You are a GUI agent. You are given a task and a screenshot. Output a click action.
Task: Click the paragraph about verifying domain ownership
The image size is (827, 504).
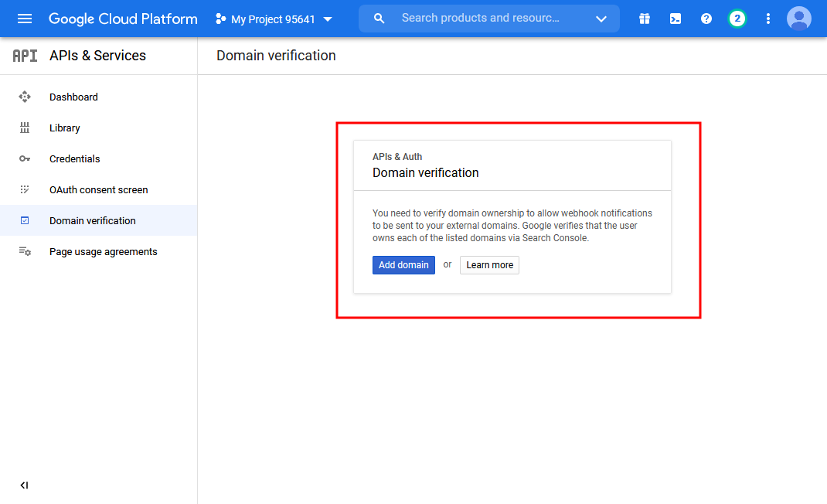[512, 226]
